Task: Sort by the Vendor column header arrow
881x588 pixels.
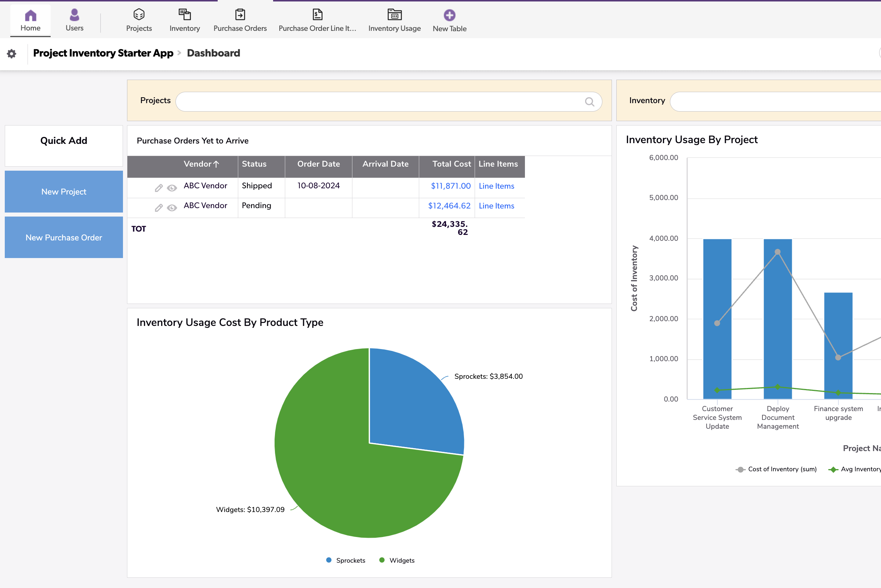Action: click(x=217, y=164)
